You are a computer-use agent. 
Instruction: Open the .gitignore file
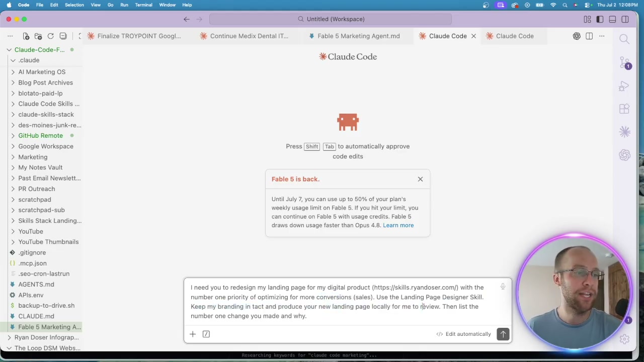click(x=41, y=253)
